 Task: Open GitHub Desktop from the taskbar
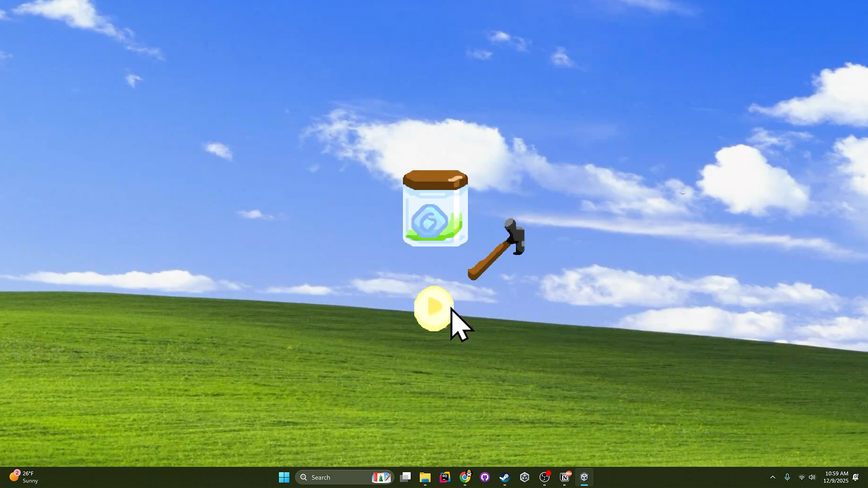coord(485,478)
